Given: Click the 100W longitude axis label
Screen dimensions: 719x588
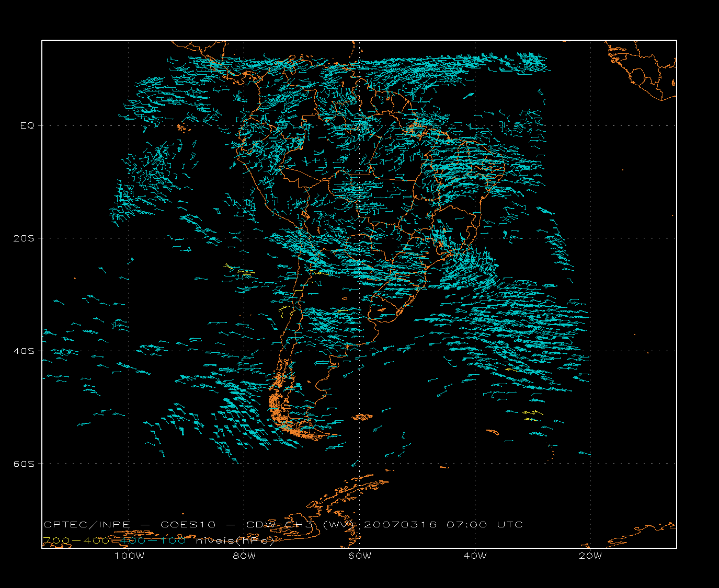Looking at the screenshot, I should click(129, 556).
